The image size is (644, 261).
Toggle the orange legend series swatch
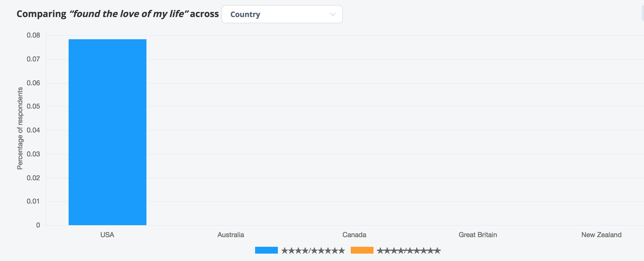[x=362, y=250]
